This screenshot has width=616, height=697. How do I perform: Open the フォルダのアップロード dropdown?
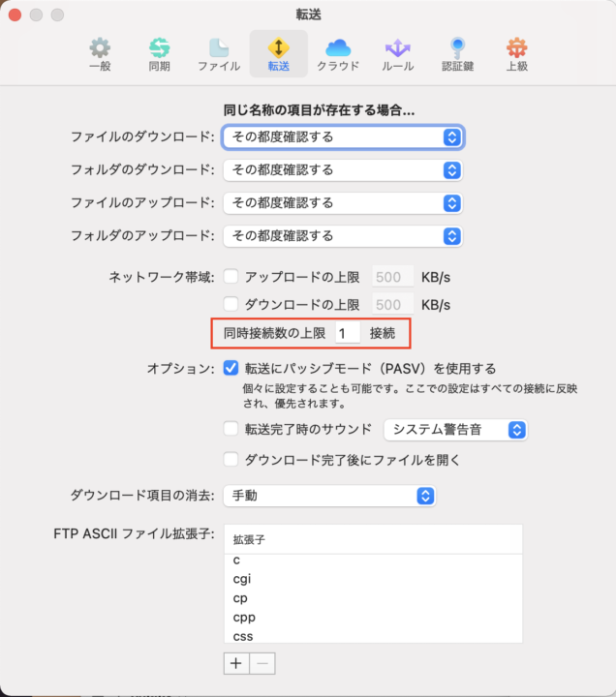(x=343, y=236)
